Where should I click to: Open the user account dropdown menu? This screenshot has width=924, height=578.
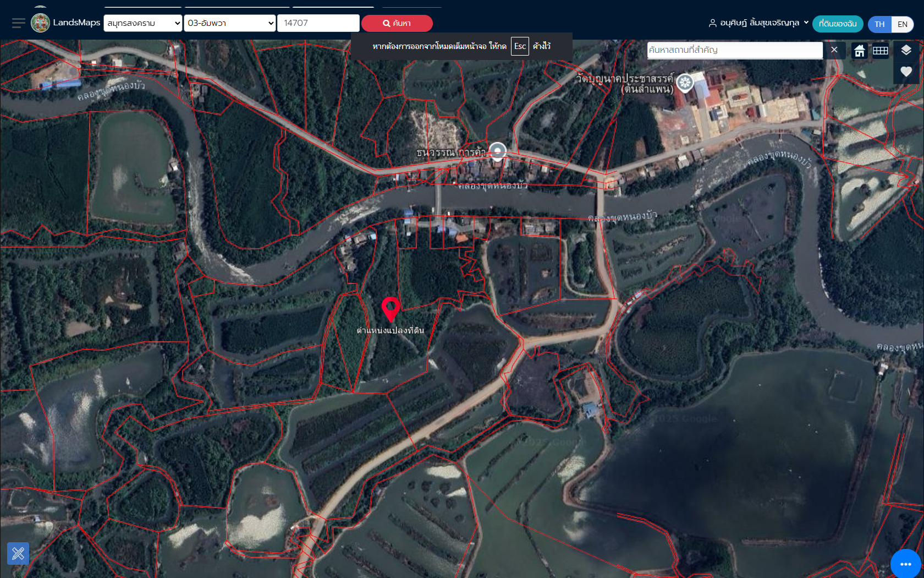click(758, 23)
